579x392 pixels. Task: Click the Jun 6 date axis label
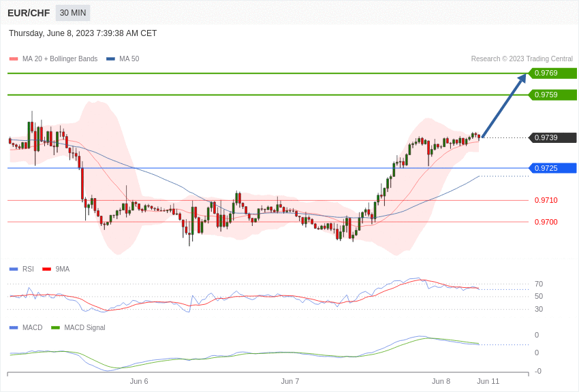pos(139,381)
